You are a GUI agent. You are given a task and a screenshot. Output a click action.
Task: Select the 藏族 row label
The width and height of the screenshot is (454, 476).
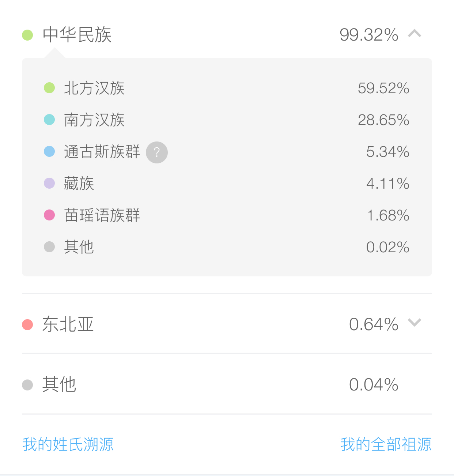pos(79,184)
